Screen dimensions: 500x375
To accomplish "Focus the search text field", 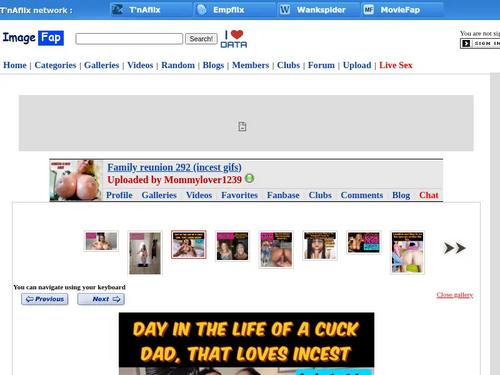I will [x=129, y=39].
